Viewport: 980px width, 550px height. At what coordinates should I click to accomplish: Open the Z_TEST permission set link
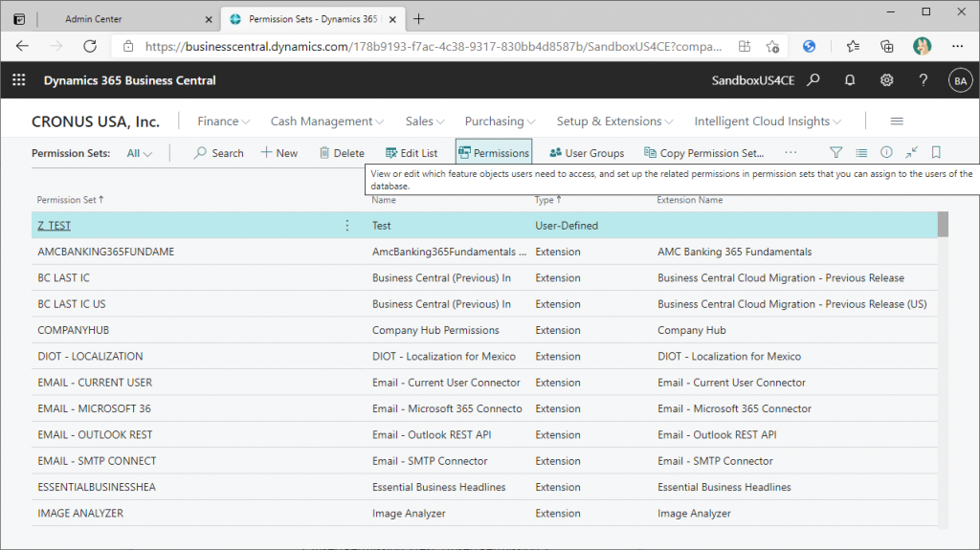click(55, 226)
